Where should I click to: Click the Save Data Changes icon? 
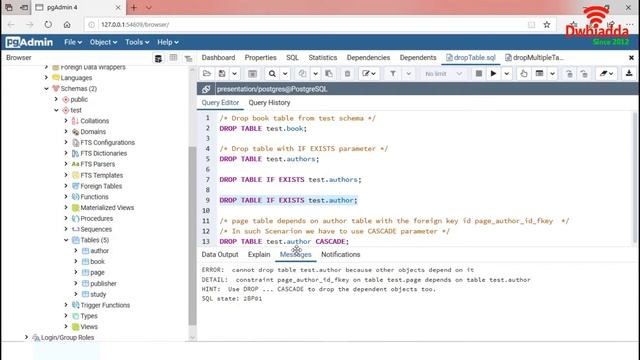click(252, 73)
